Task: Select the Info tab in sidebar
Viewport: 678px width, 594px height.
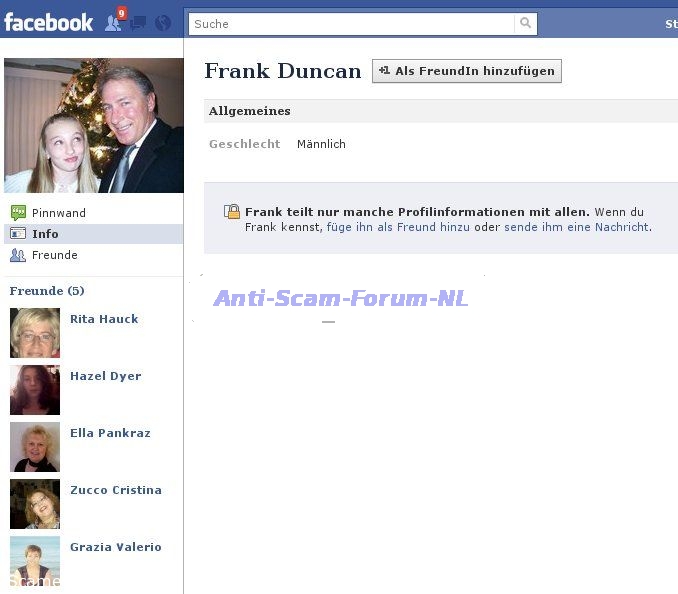Action: [x=45, y=234]
